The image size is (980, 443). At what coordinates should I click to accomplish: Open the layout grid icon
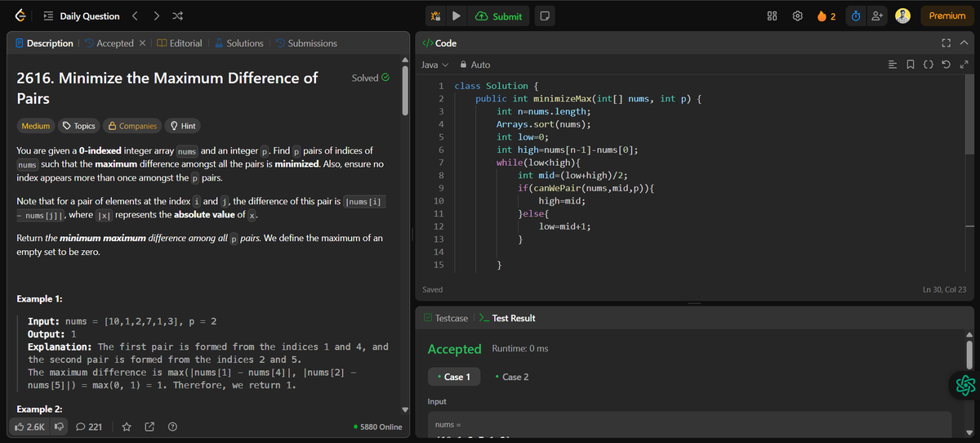[x=773, y=16]
